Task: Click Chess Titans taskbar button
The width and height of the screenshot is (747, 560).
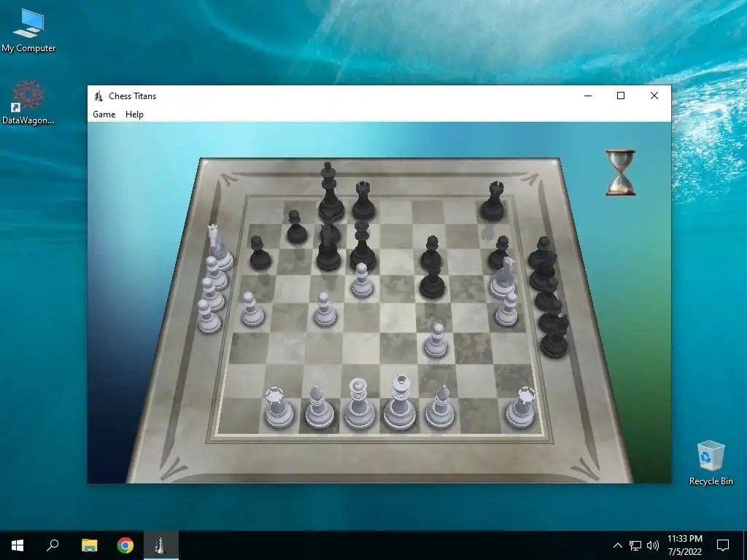Action: point(161,545)
